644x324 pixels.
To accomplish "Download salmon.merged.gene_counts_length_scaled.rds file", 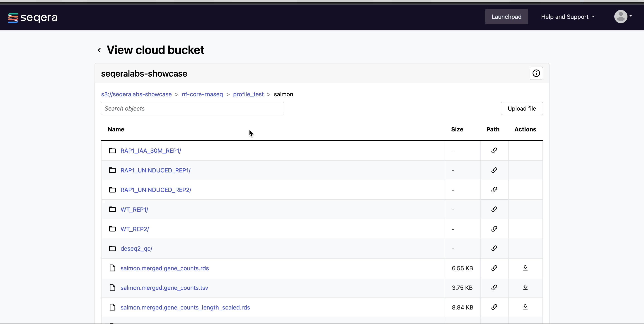I will coord(525,307).
